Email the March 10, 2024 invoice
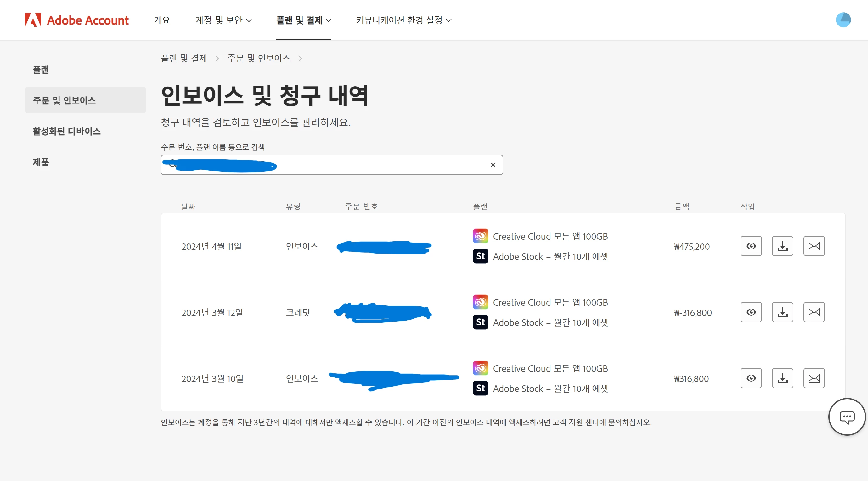Screen dimensions: 868x481 point(814,378)
